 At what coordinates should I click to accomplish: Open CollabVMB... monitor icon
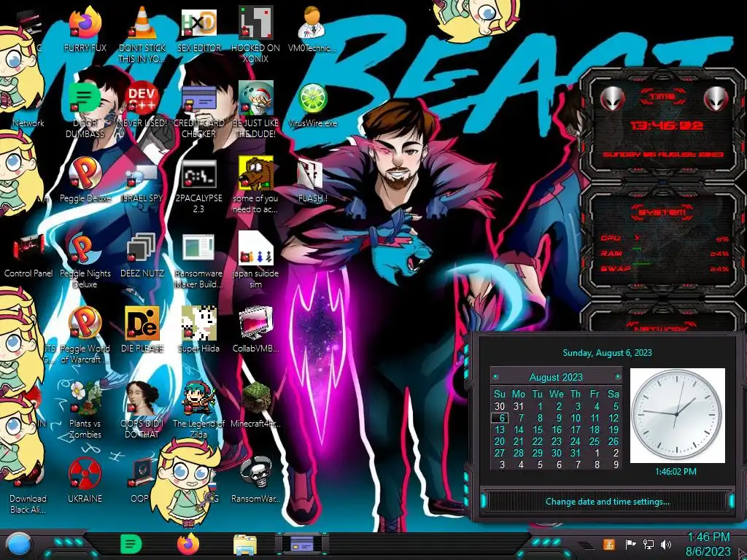coord(255,324)
